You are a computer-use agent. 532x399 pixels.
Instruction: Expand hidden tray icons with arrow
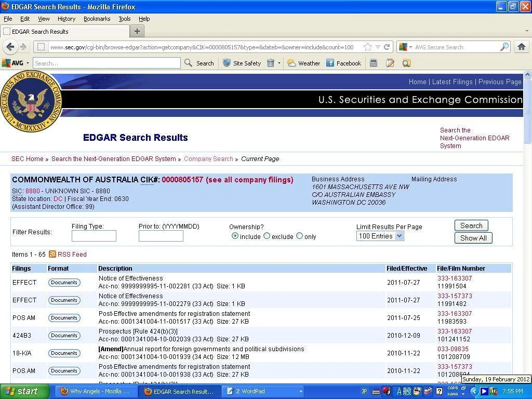coord(474,392)
